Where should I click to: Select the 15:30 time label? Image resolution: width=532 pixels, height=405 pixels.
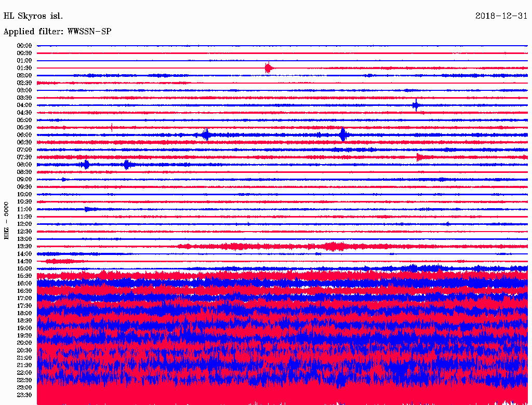pos(24,276)
